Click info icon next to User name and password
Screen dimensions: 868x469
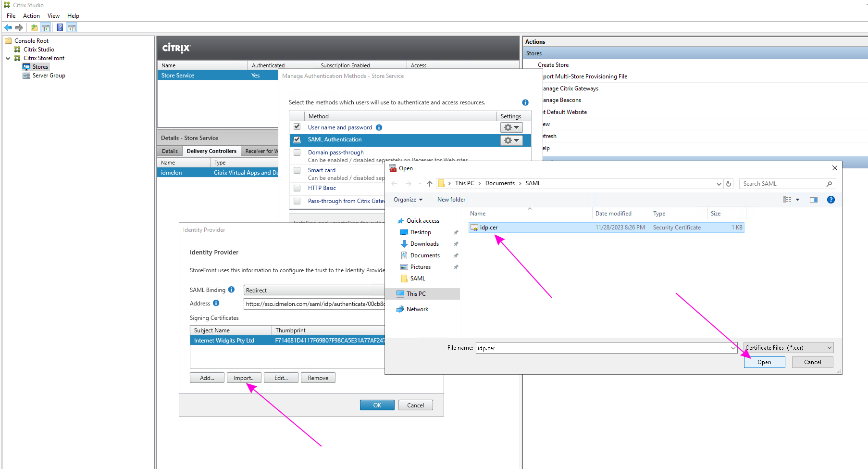pos(379,127)
